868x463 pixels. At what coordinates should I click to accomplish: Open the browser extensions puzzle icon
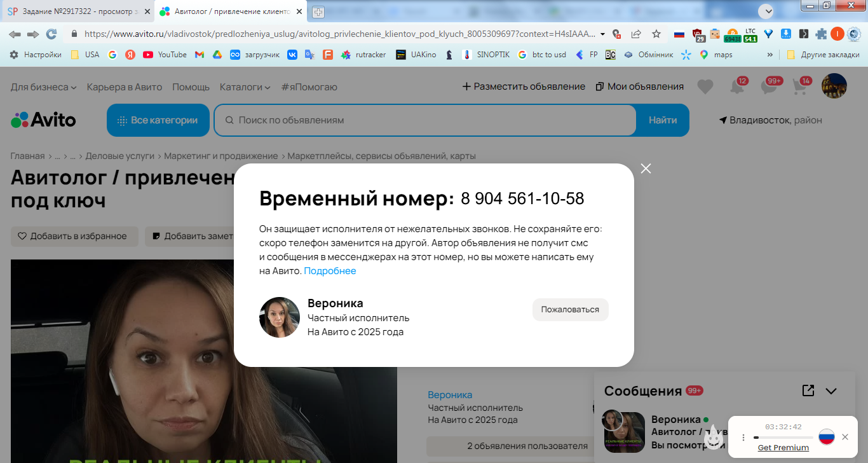click(821, 34)
